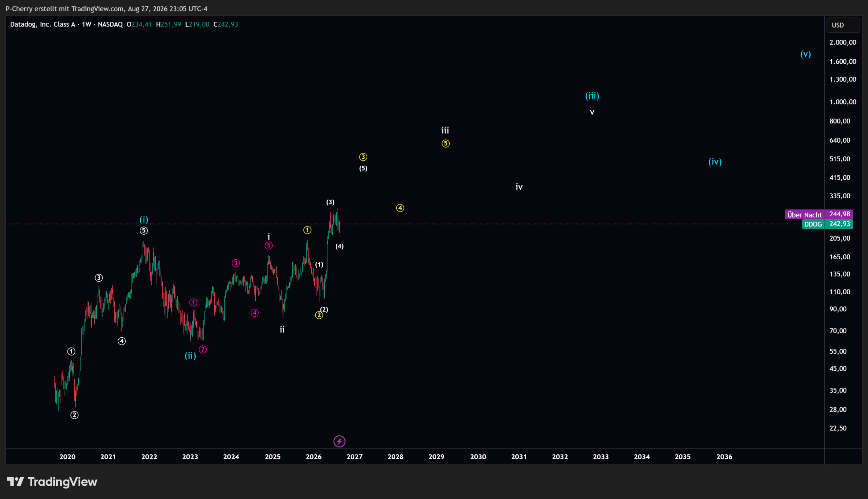Select the Datadog, Inc. Class A symbol title
Image resolution: width=868 pixels, height=499 pixels.
pyautogui.click(x=42, y=24)
